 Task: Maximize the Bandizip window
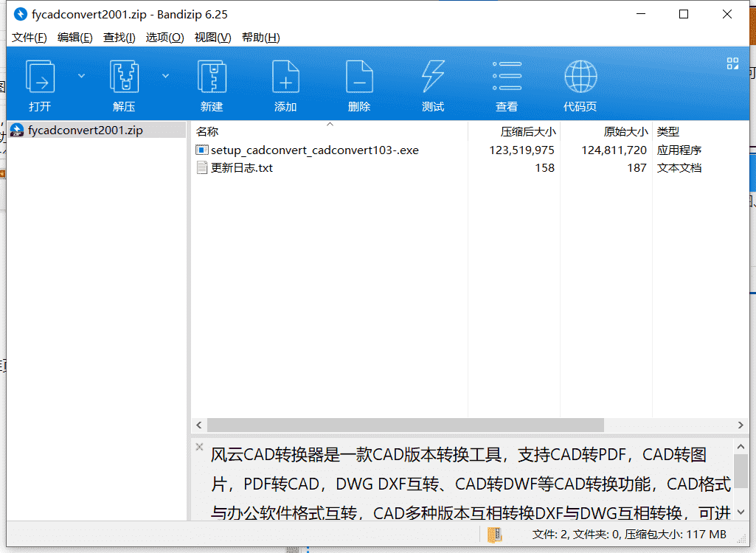click(684, 15)
